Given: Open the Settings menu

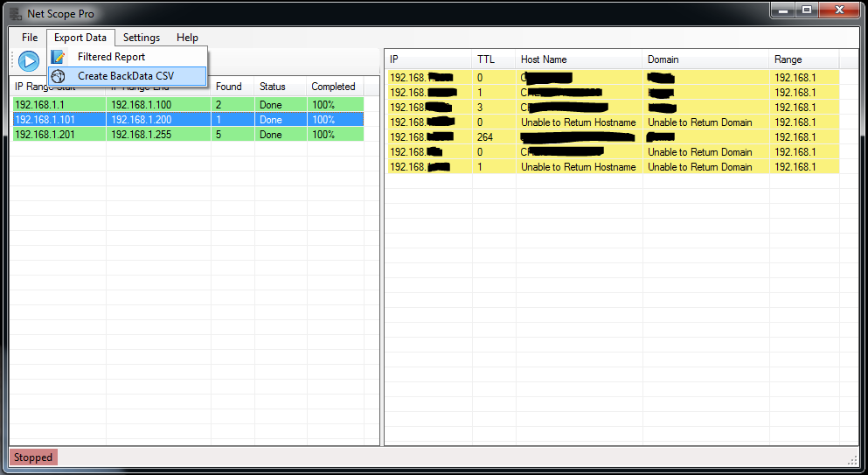Looking at the screenshot, I should 141,37.
